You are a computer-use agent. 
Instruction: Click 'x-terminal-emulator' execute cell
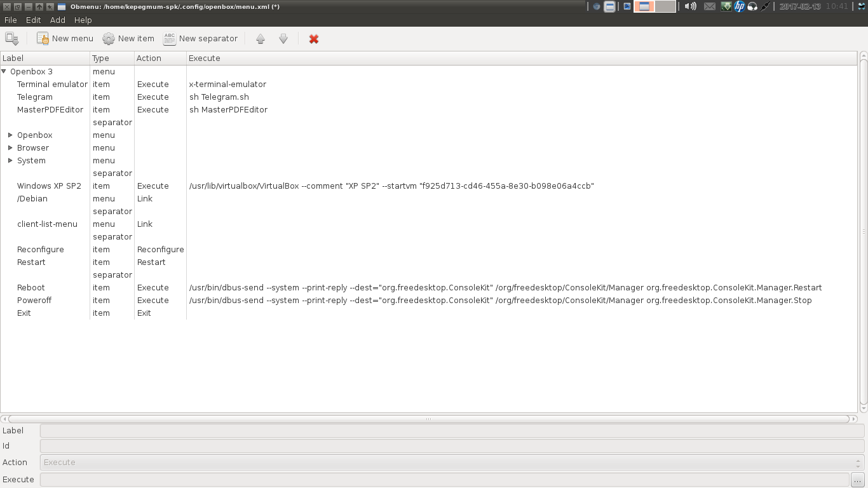coord(227,85)
